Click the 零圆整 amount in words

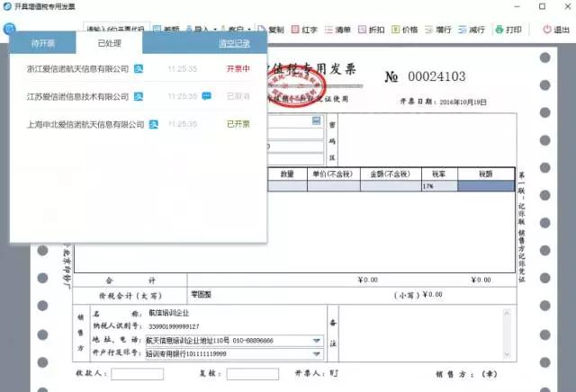(201, 295)
